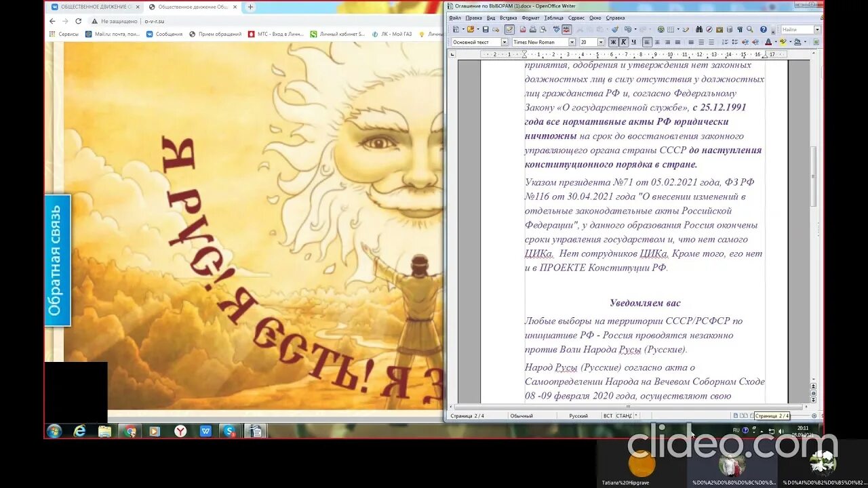Open the Navigator icon

[709, 29]
